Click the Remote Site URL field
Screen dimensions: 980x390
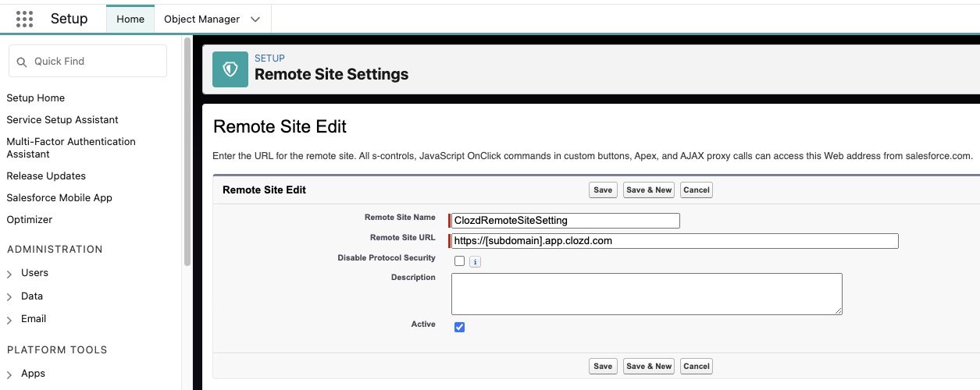[x=675, y=241]
